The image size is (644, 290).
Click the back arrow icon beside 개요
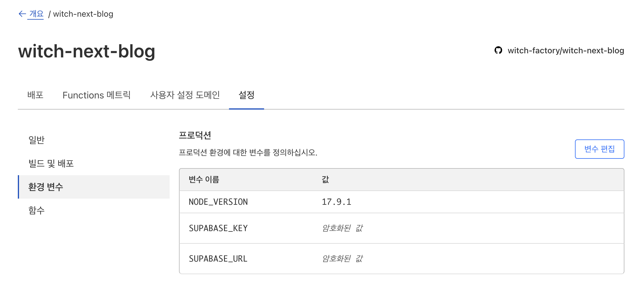[x=22, y=14]
